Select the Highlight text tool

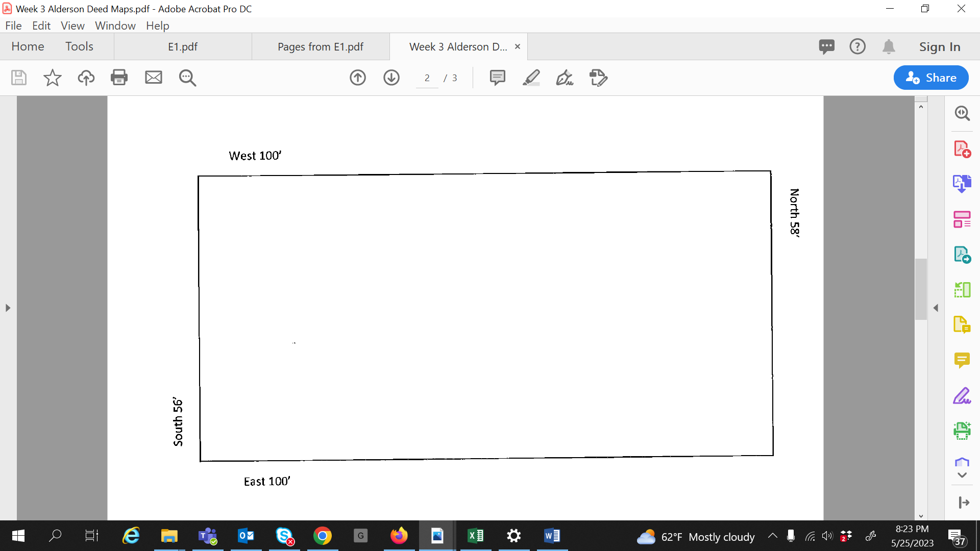pyautogui.click(x=531, y=78)
